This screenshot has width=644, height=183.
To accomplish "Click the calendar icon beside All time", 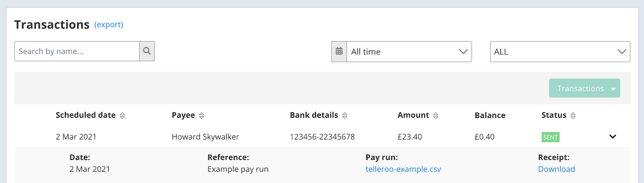I will tap(339, 52).
